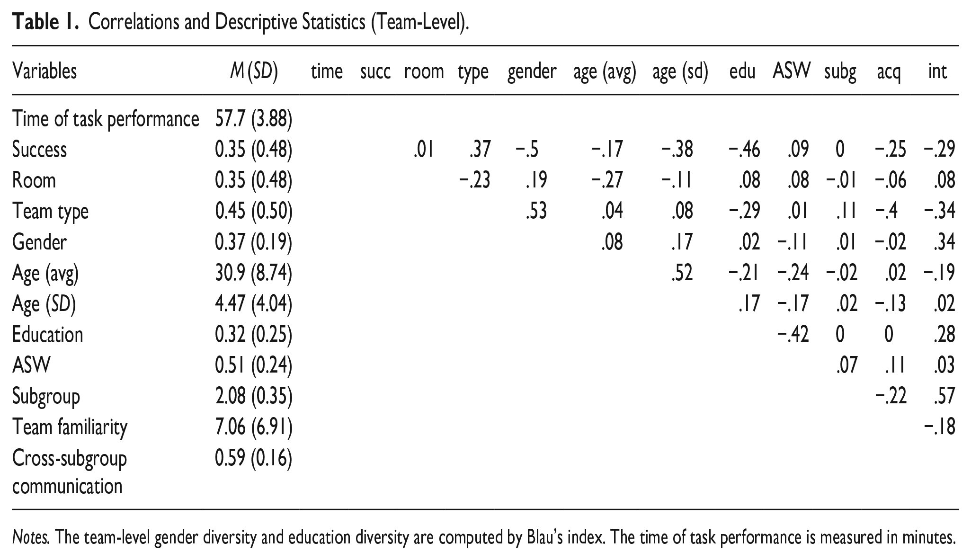Click the mean value 57.7 (3.88)
This screenshot has height=560, width=971.
tap(254, 119)
